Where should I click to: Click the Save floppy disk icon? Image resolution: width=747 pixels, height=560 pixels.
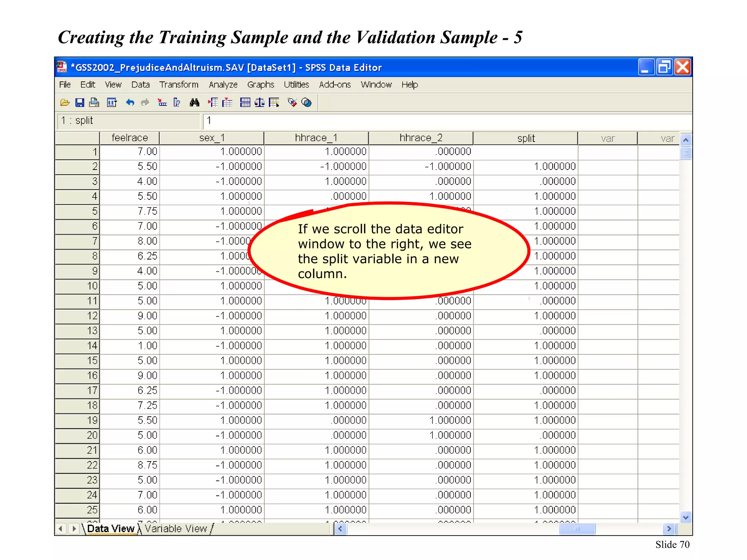point(80,102)
